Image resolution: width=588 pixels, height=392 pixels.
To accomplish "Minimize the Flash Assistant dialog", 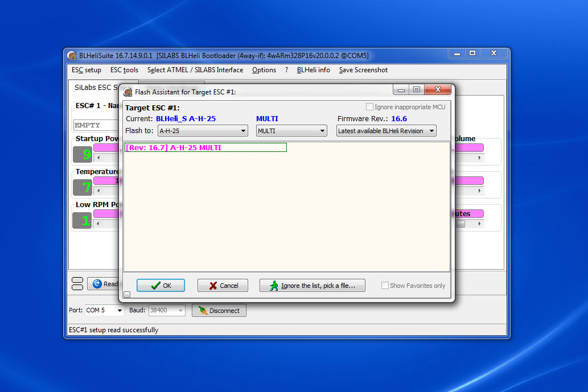I will click(401, 89).
